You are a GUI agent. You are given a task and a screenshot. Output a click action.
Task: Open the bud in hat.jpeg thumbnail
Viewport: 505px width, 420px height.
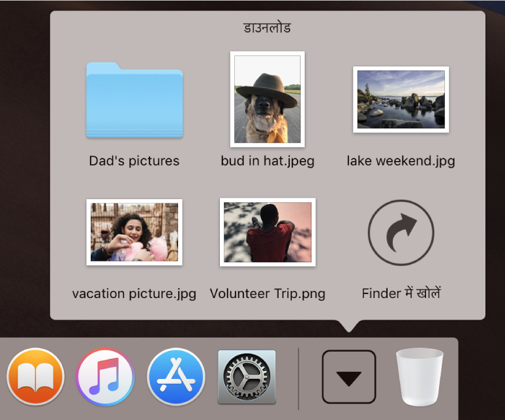[268, 99]
